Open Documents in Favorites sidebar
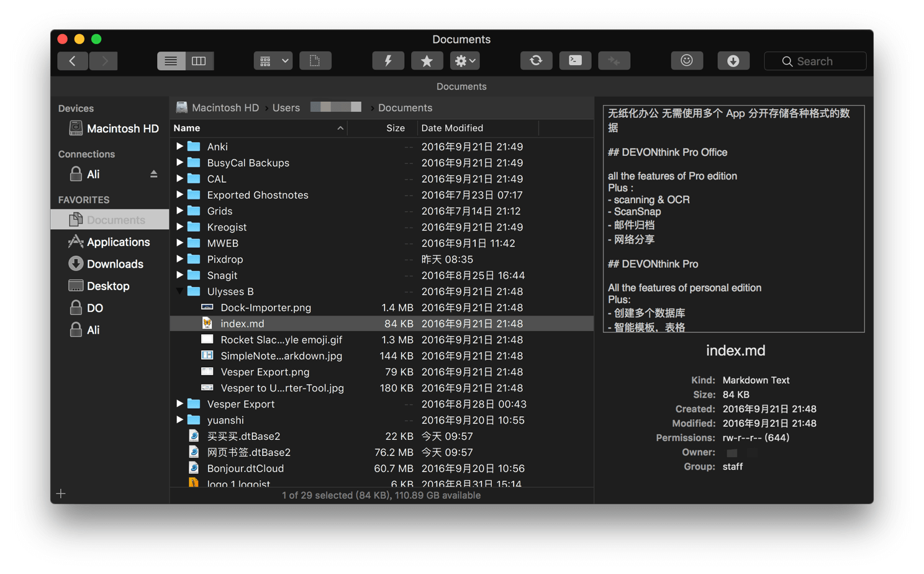The width and height of the screenshot is (924, 574). click(x=110, y=220)
